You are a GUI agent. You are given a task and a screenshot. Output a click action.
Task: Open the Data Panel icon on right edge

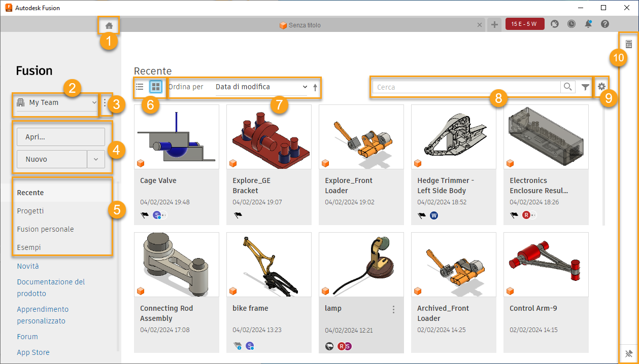pos(629,45)
